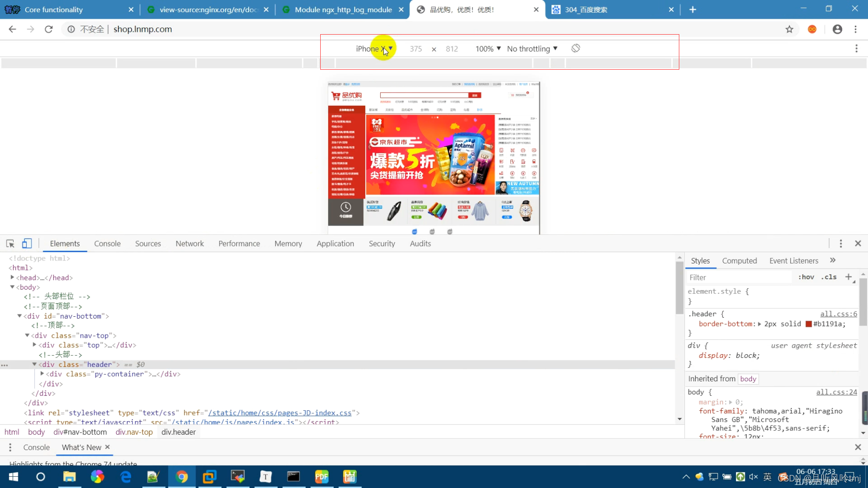
Task: Open the No throttling dropdown
Action: (532, 49)
